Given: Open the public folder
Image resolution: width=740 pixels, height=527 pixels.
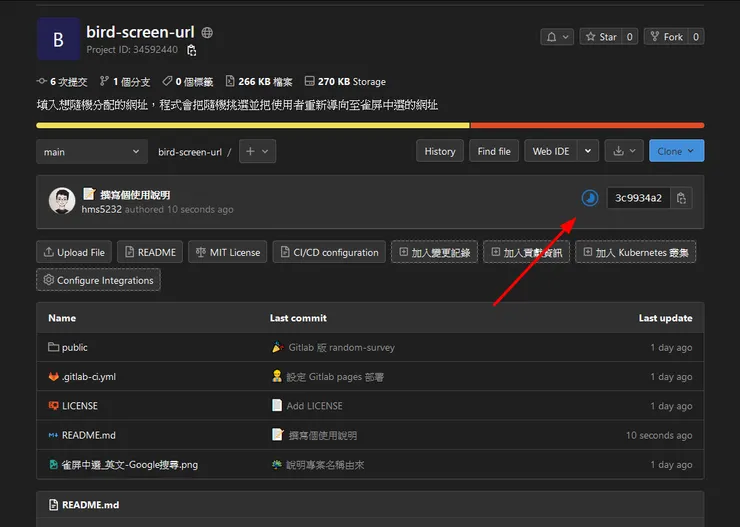Looking at the screenshot, I should click(x=75, y=348).
